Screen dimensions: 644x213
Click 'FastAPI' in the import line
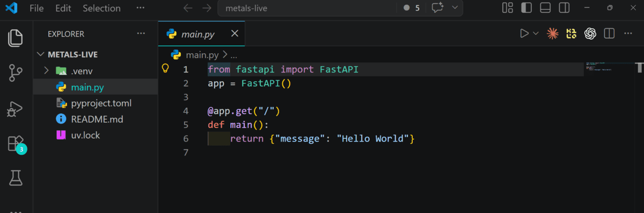point(339,69)
